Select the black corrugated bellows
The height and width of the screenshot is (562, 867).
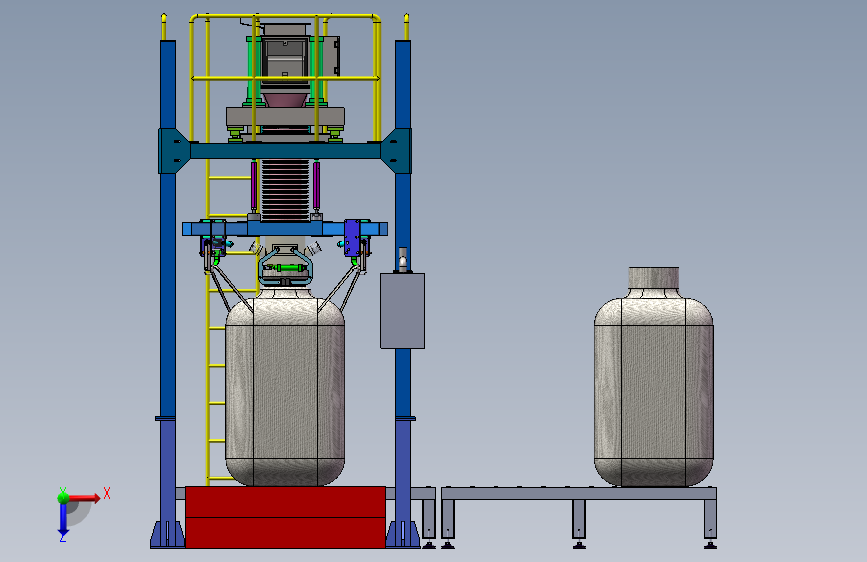click(x=285, y=190)
